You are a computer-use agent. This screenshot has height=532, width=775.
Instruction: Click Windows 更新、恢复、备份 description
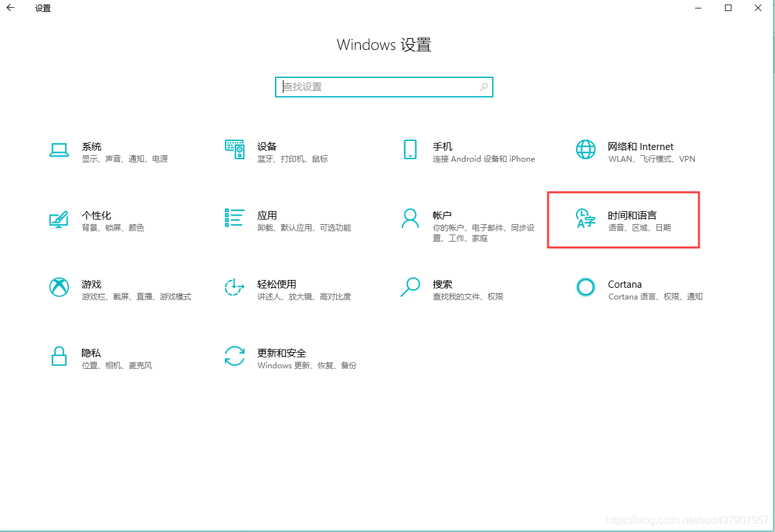(x=307, y=366)
